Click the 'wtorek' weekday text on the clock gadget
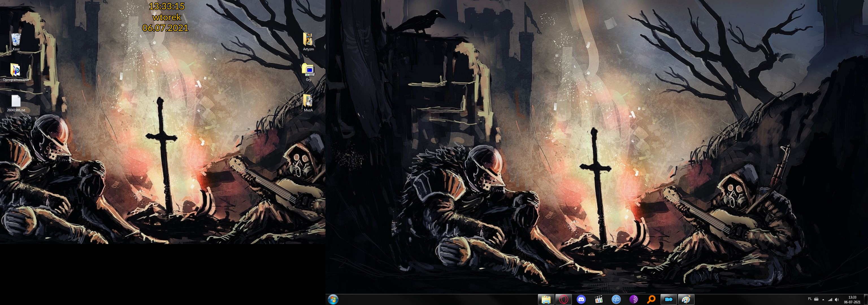868x305 pixels. click(x=166, y=17)
